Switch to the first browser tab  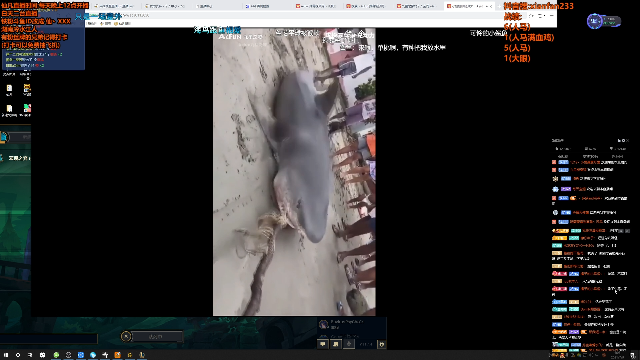114,6
